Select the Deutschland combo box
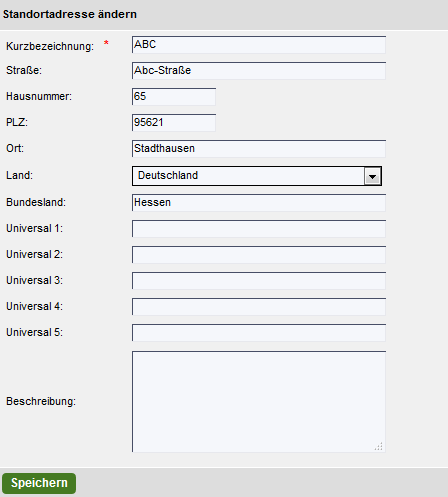 (257, 176)
